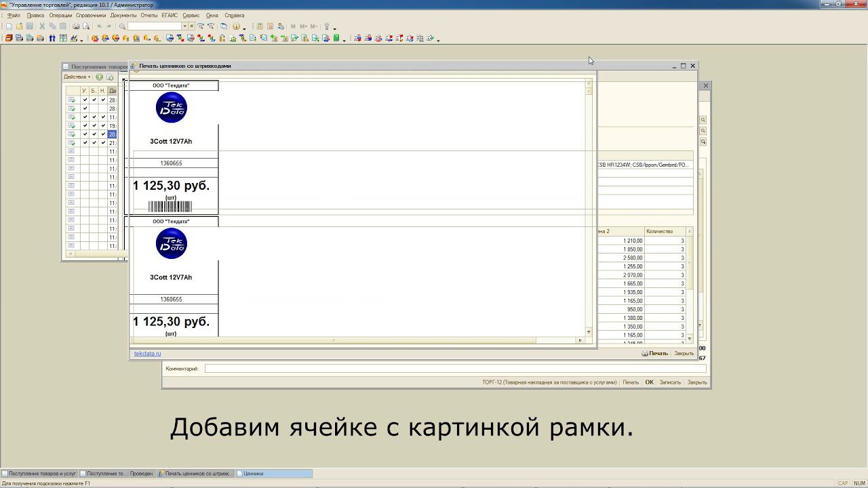Click the Печать button in the document's bottom bar
The width and height of the screenshot is (868, 488).
pos(631,382)
